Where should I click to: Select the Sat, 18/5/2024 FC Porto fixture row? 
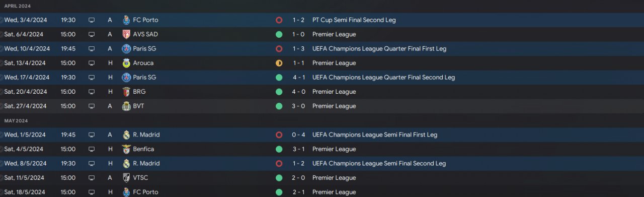(x=322, y=192)
